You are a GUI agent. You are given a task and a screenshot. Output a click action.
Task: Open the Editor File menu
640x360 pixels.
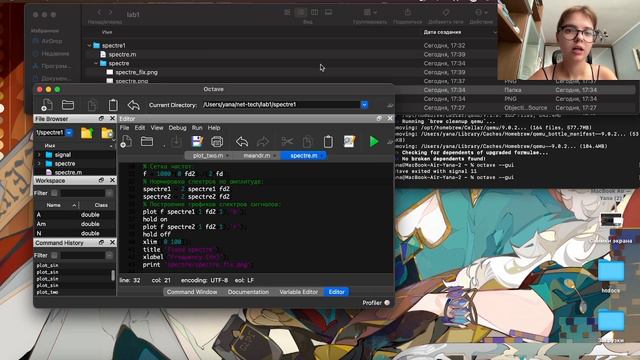pyautogui.click(x=124, y=128)
